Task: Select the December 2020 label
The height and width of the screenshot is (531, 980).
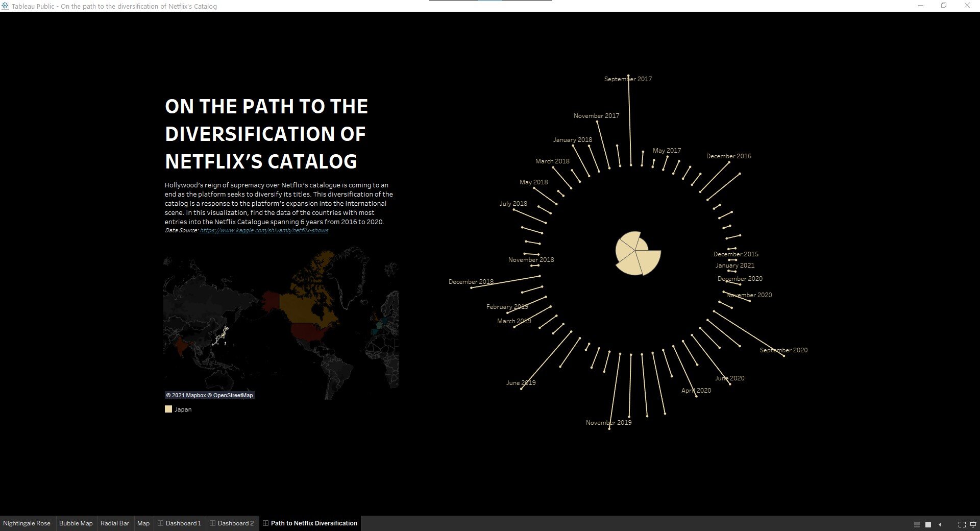Action: 740,279
